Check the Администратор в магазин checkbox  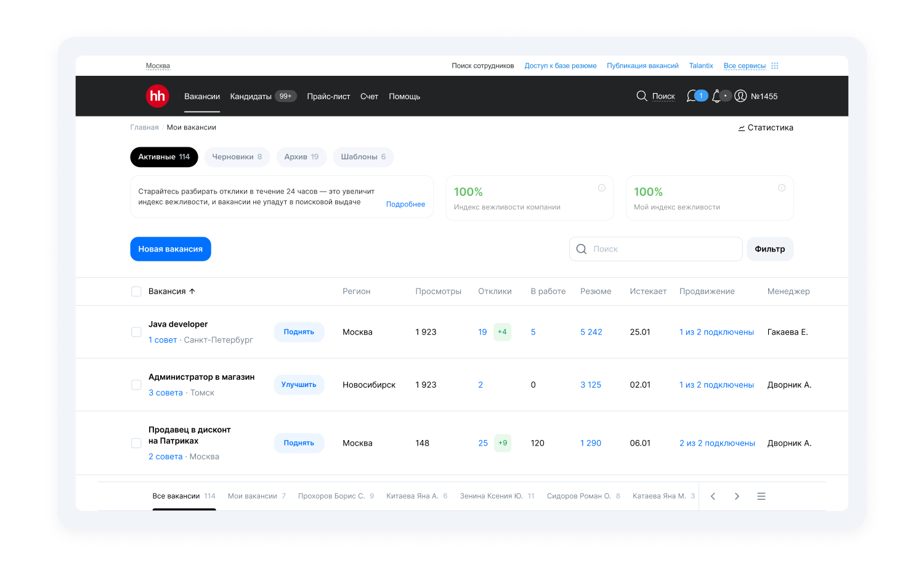[136, 385]
